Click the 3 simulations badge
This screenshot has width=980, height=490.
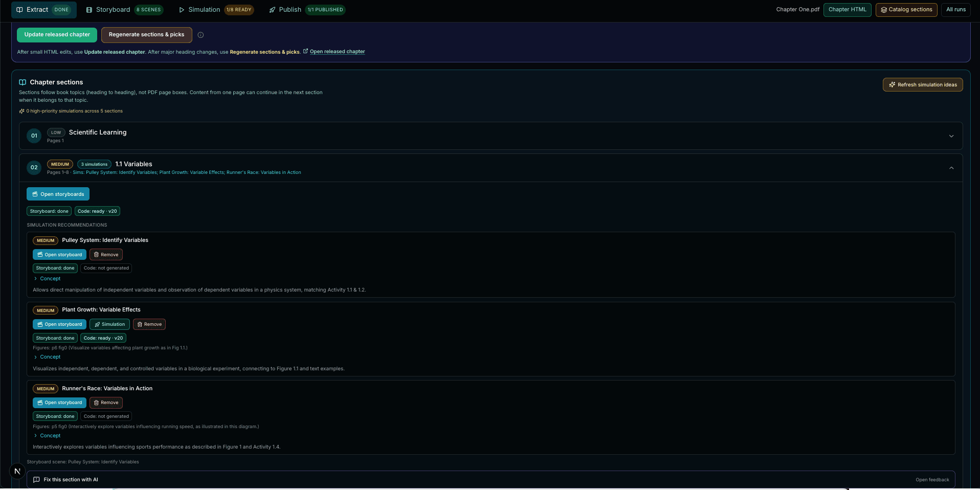click(94, 164)
